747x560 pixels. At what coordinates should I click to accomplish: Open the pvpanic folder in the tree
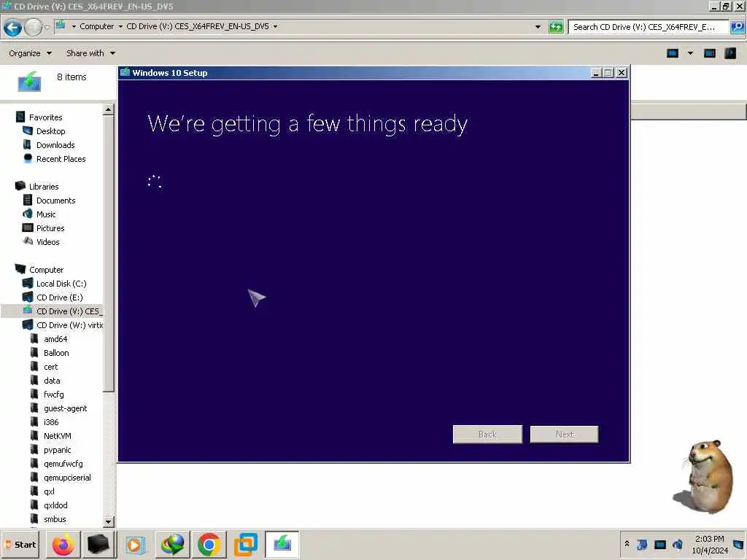click(x=57, y=449)
